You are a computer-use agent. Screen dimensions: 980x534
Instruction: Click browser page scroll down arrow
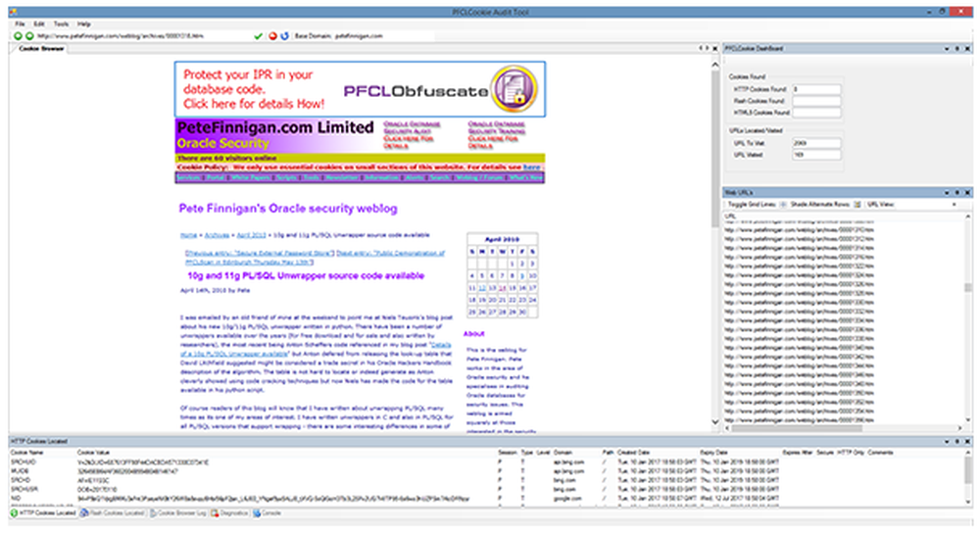[715, 421]
